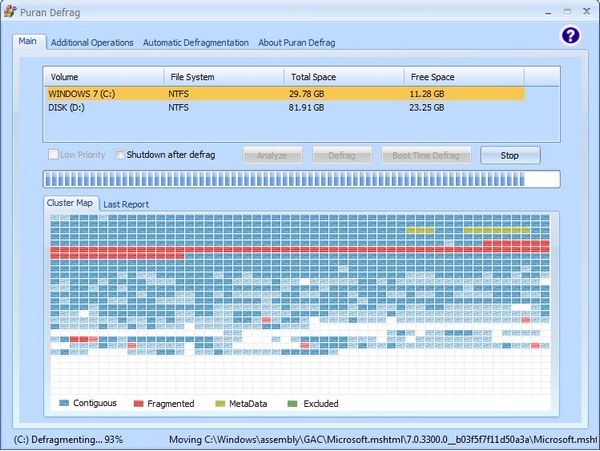Open the Additional Operations tab
The height and width of the screenshot is (451, 600).
click(x=92, y=42)
